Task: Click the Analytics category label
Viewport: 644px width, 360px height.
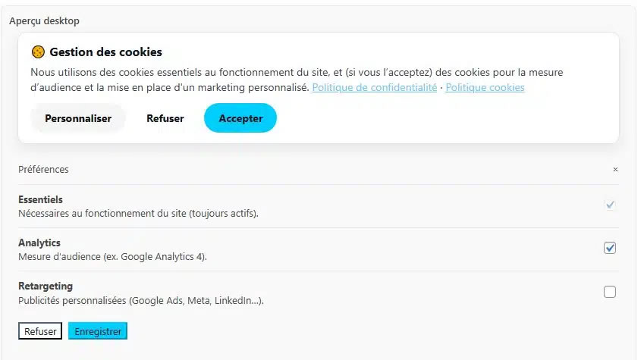Action: 39,243
